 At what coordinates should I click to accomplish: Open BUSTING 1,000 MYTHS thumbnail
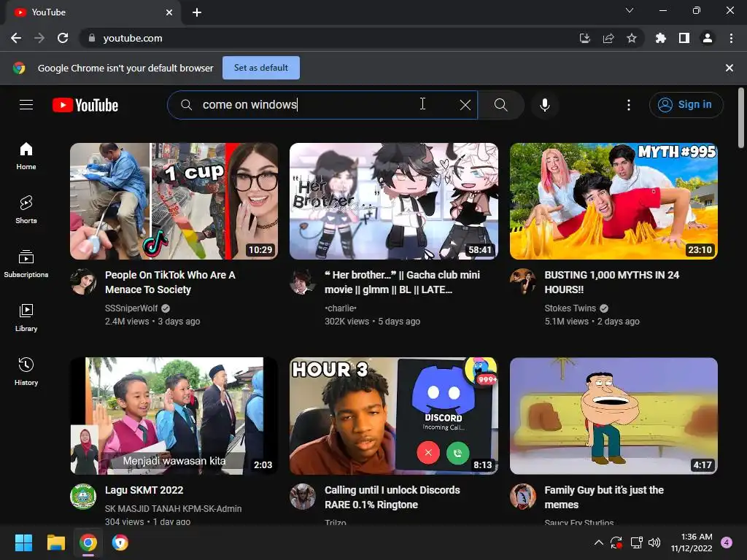coord(614,201)
